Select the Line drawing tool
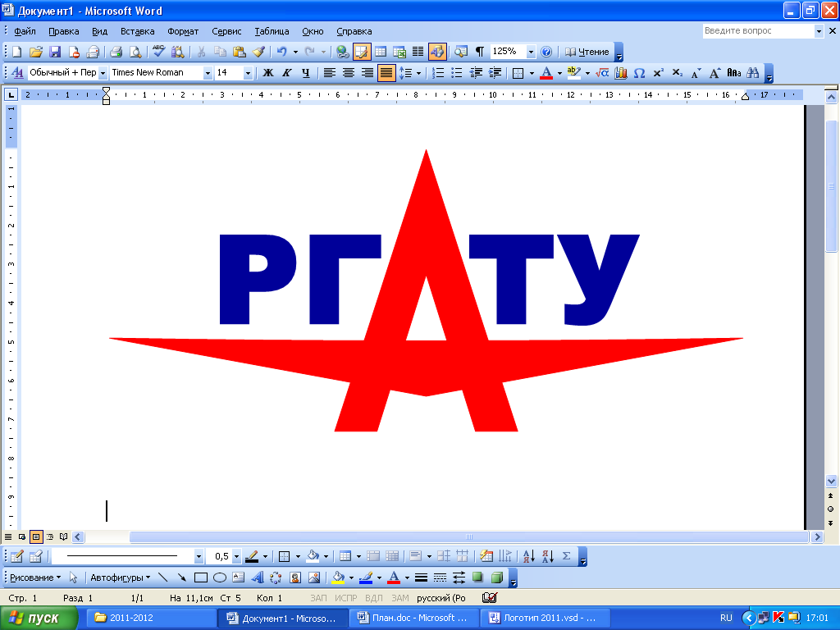 tap(163, 577)
